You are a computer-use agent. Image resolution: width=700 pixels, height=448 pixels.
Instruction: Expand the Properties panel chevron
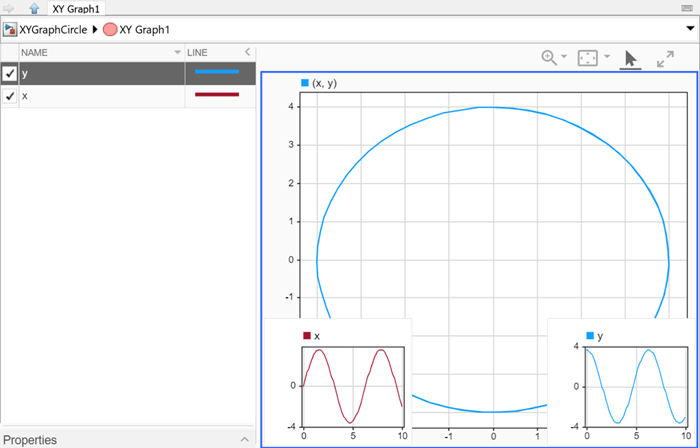[x=245, y=440]
